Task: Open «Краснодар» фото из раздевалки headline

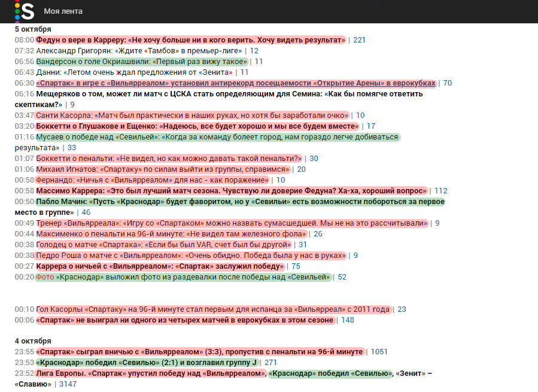Action: point(193,277)
